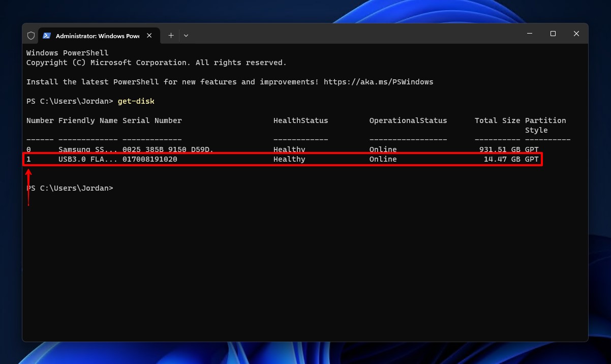Click the PowerShell icon on the tab
Viewport: 611px width, 364px height.
pos(47,36)
